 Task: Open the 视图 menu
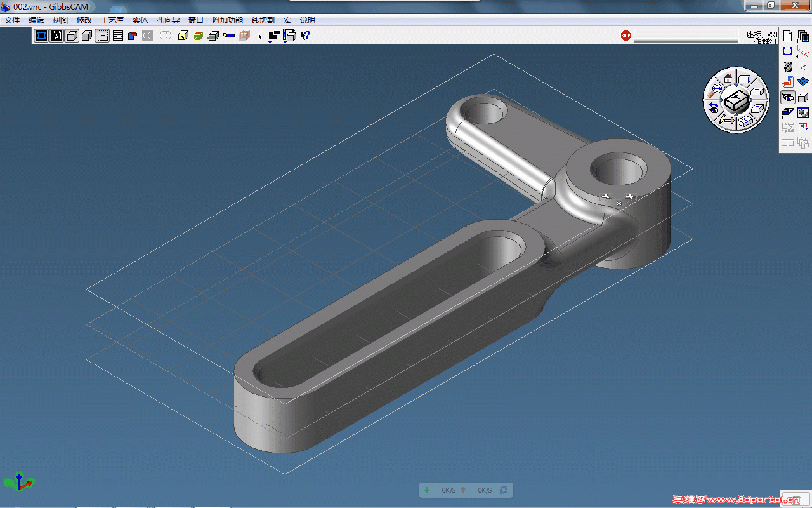click(60, 20)
